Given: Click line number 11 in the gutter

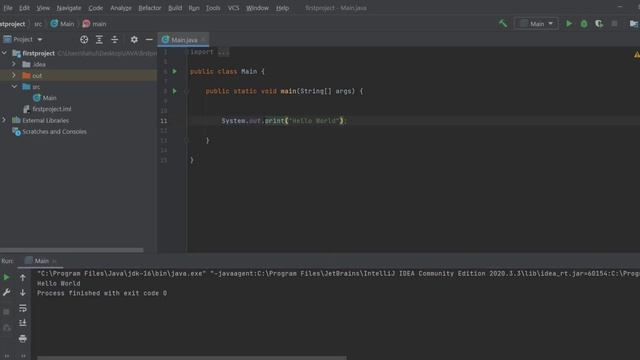Looking at the screenshot, I should pyautogui.click(x=164, y=121).
